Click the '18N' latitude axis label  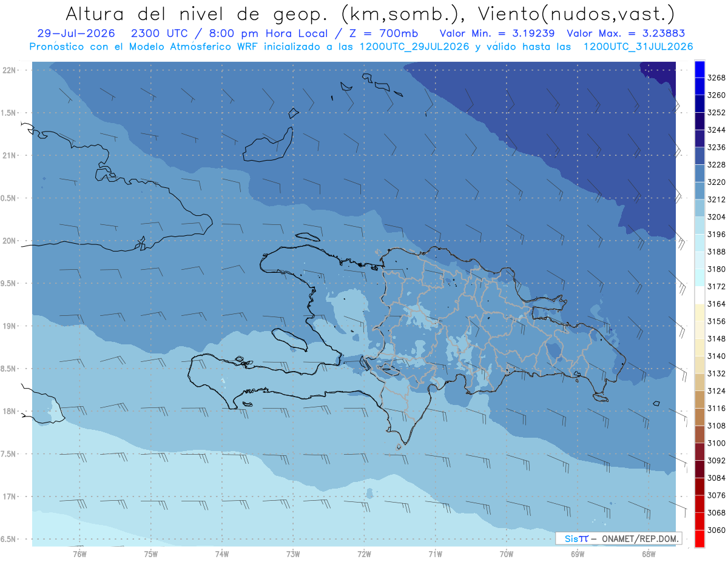(x=10, y=411)
